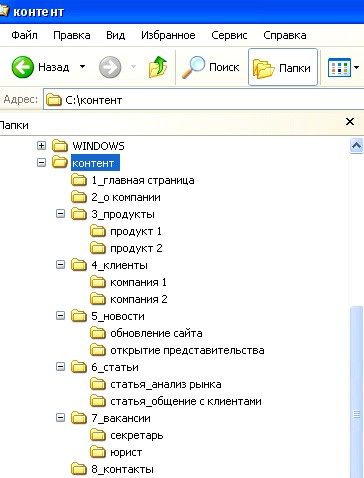The image size is (364, 478).
Task: Collapse the 5_новости folder node
Action: point(60,316)
